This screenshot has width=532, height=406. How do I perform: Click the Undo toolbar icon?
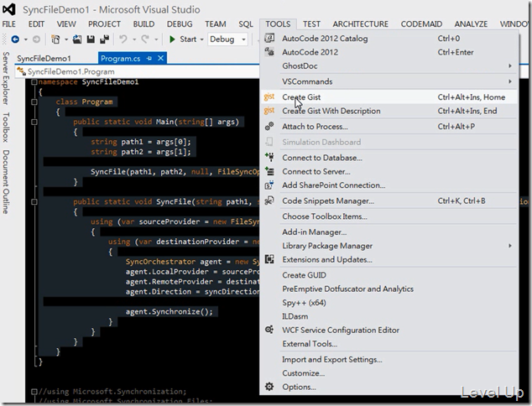(x=123, y=39)
